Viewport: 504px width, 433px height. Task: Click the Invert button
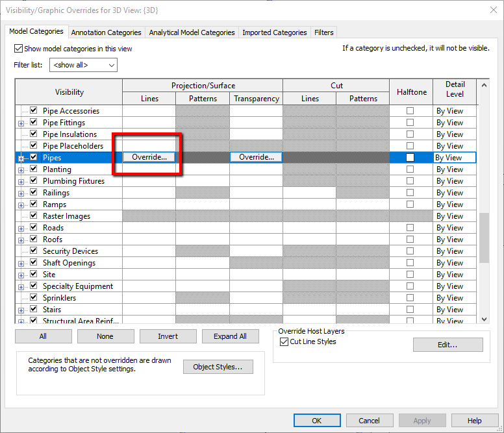pyautogui.click(x=168, y=336)
